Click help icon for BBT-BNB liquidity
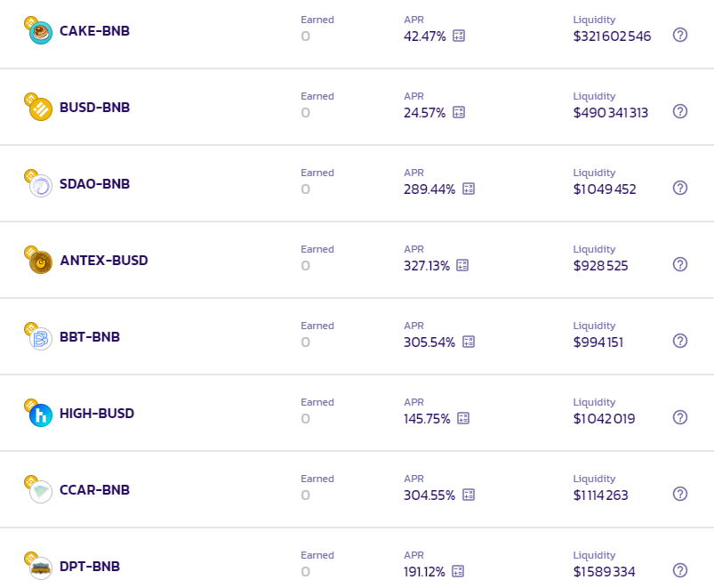 point(680,341)
